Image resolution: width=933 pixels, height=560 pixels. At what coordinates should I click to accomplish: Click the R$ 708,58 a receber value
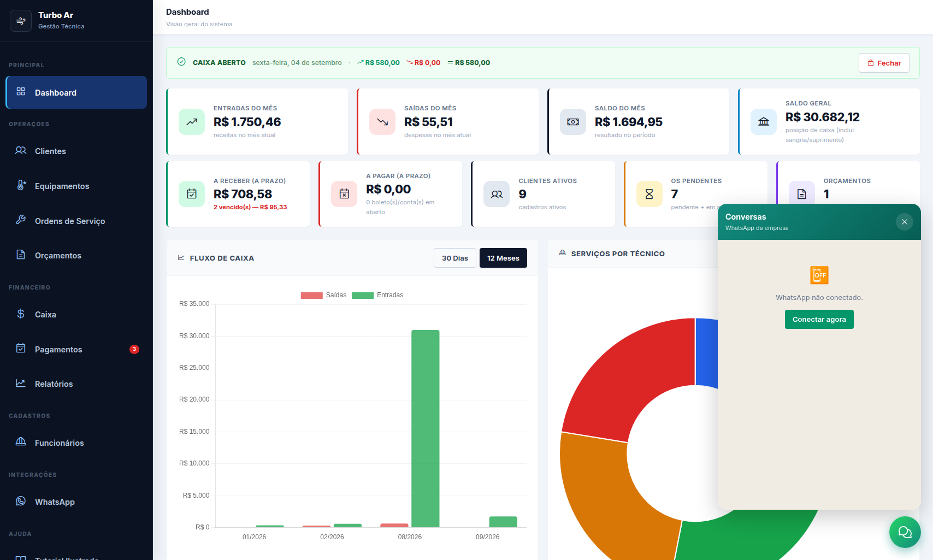[243, 194]
